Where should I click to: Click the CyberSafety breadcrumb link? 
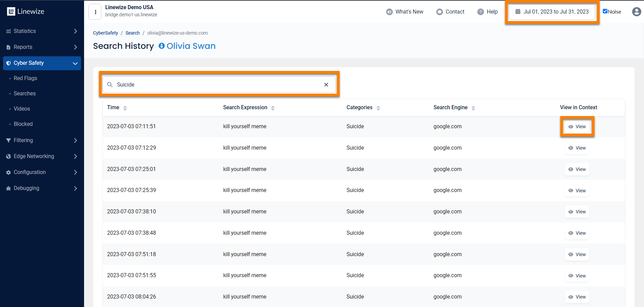pyautogui.click(x=105, y=33)
